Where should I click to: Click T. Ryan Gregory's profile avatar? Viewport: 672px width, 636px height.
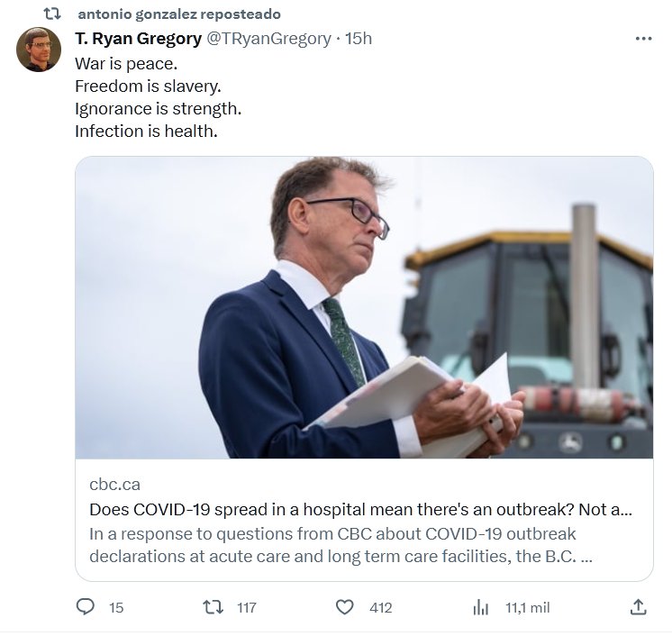pos(39,50)
